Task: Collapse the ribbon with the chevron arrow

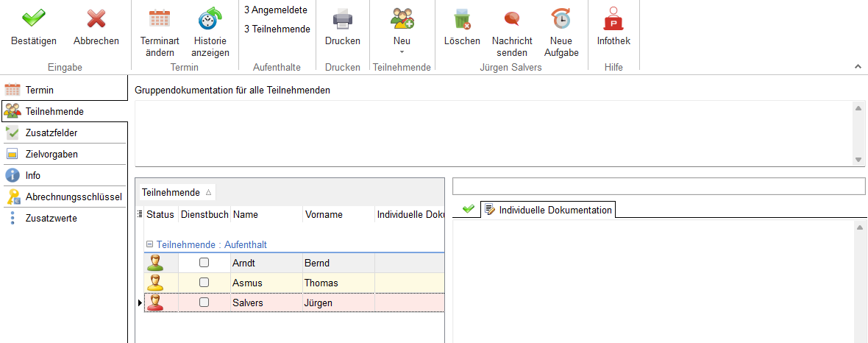Action: click(x=858, y=67)
